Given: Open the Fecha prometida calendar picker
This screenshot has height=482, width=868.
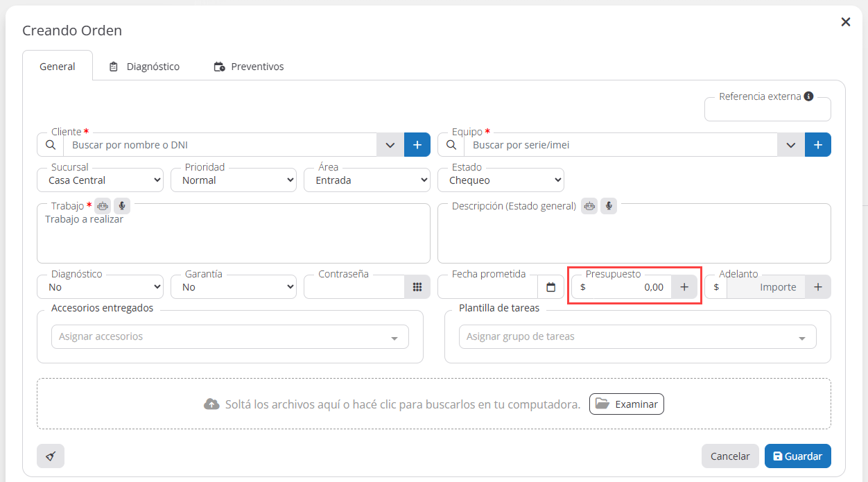Looking at the screenshot, I should [551, 287].
